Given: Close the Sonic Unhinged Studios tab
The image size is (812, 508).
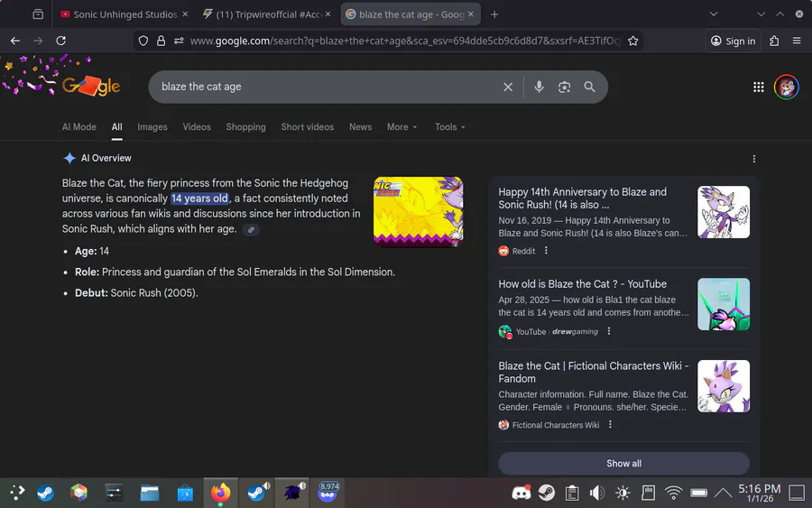Looking at the screenshot, I should 185,14.
